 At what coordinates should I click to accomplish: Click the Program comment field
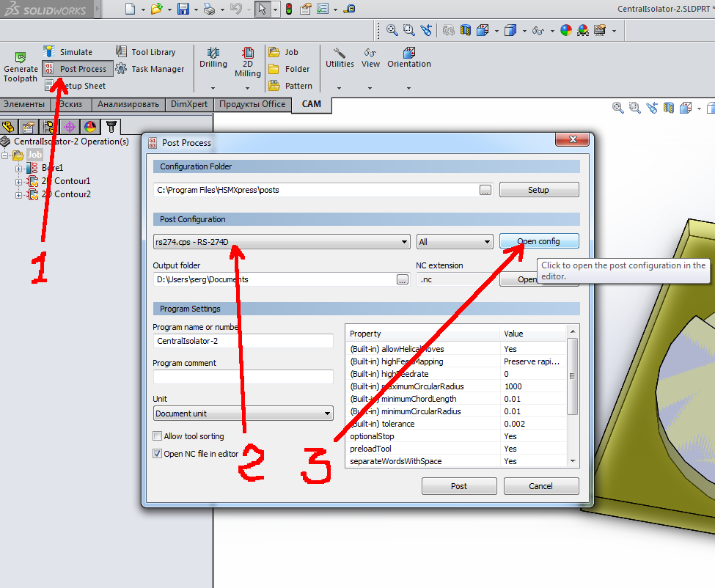243,377
